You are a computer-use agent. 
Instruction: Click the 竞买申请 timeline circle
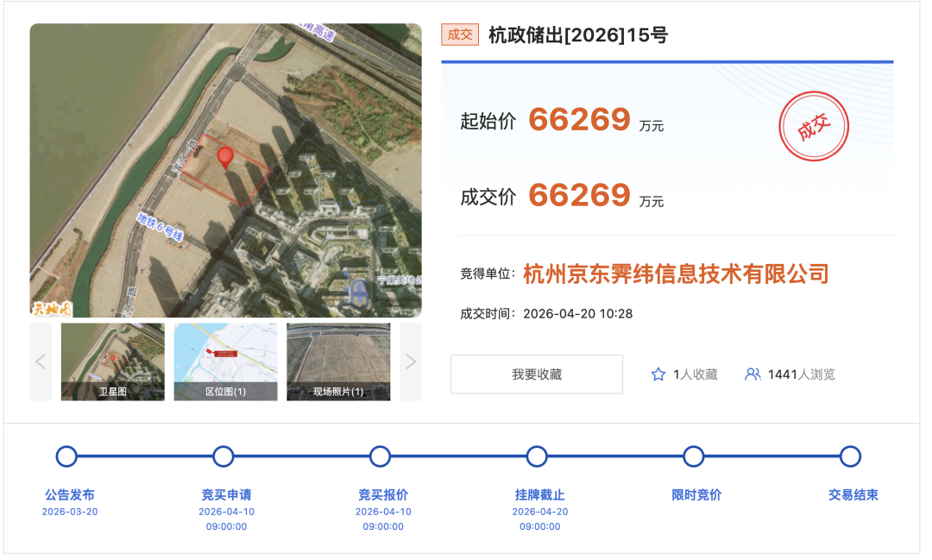(x=224, y=456)
